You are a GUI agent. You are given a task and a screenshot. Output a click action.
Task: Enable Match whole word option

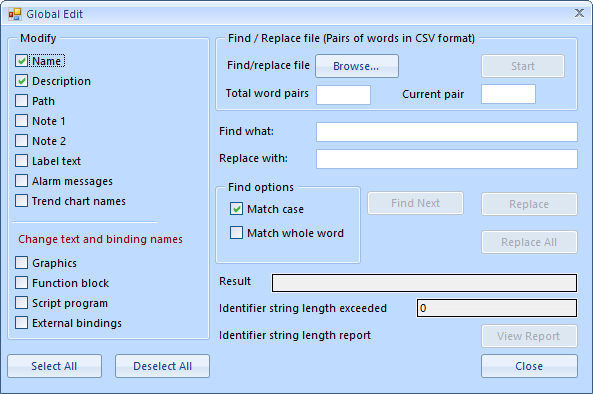(x=236, y=233)
